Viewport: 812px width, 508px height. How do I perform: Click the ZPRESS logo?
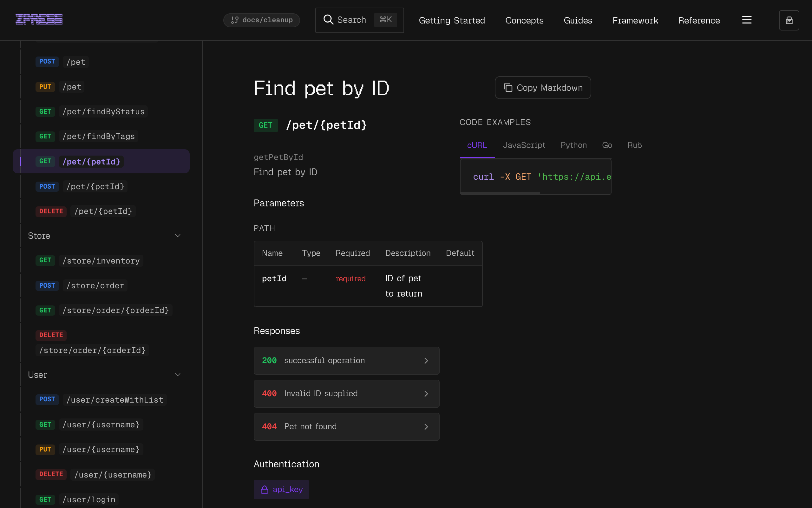pyautogui.click(x=39, y=19)
